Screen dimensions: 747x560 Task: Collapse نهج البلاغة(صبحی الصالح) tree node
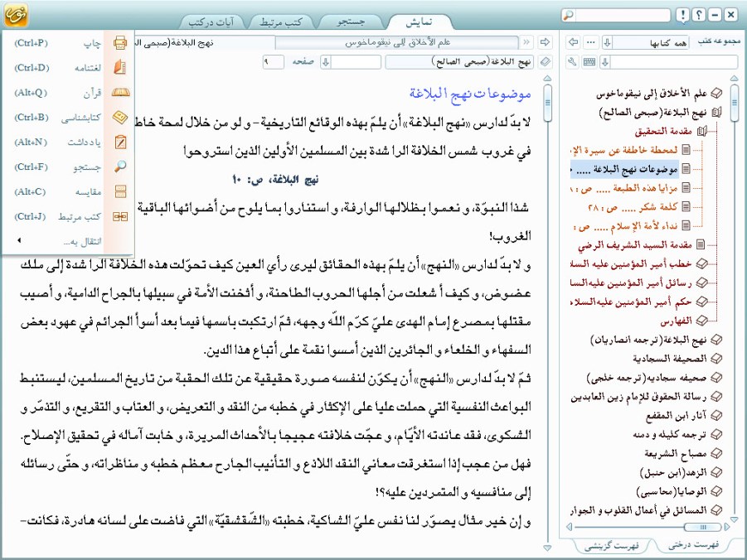[716, 113]
